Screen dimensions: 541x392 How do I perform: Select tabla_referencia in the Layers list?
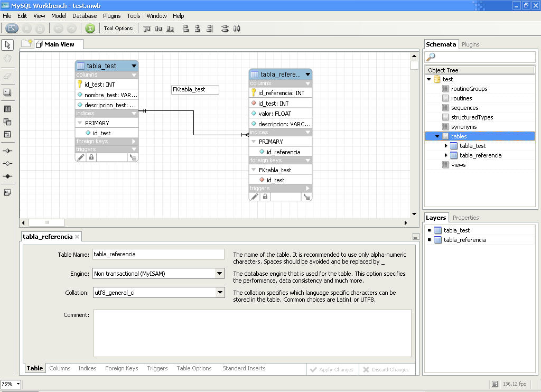coord(464,240)
